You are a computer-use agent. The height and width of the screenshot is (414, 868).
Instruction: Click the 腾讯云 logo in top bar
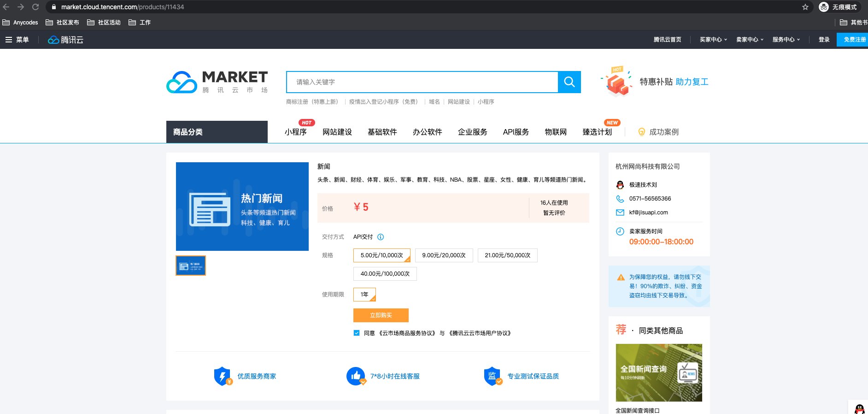(x=66, y=40)
